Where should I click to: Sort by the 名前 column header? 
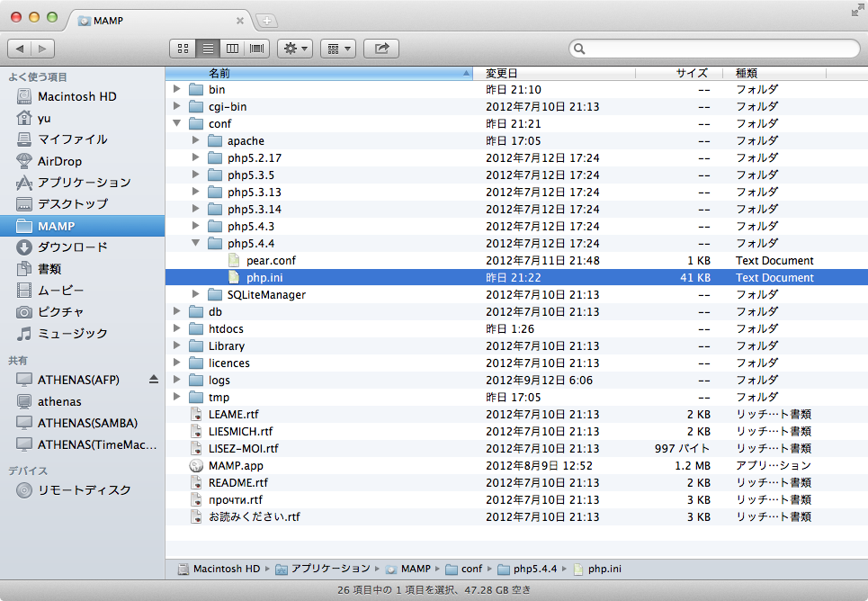tap(318, 73)
